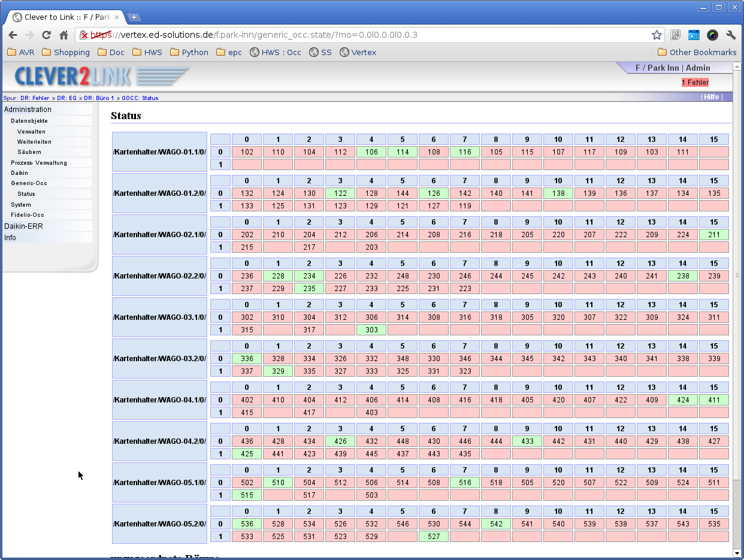Click the DR: Büro 1 breadcrumb link
This screenshot has height=560, width=744.
pyautogui.click(x=99, y=98)
